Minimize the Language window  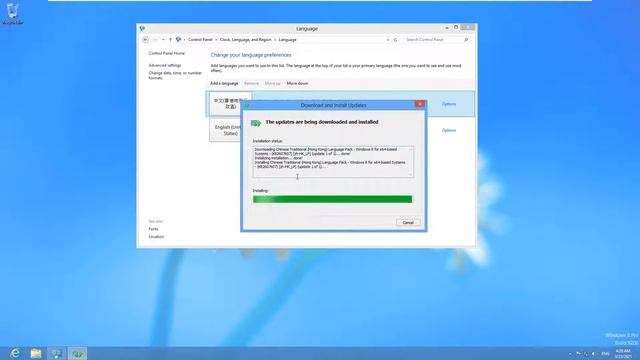447,27
